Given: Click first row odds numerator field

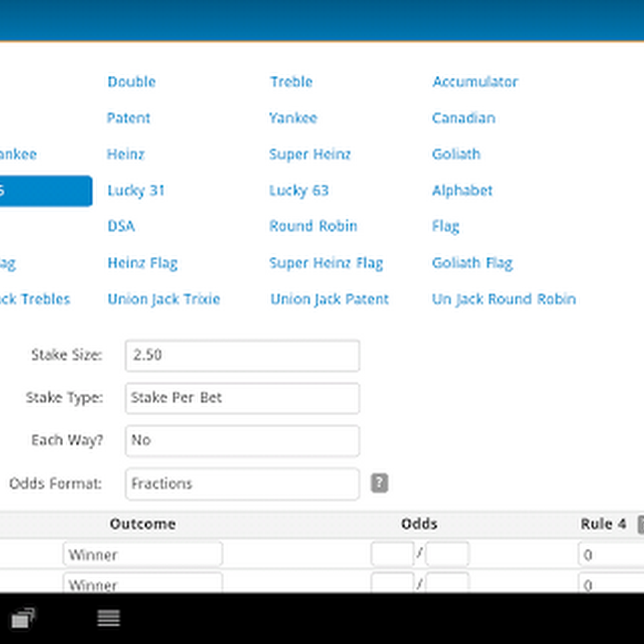Looking at the screenshot, I should pyautogui.click(x=392, y=554).
